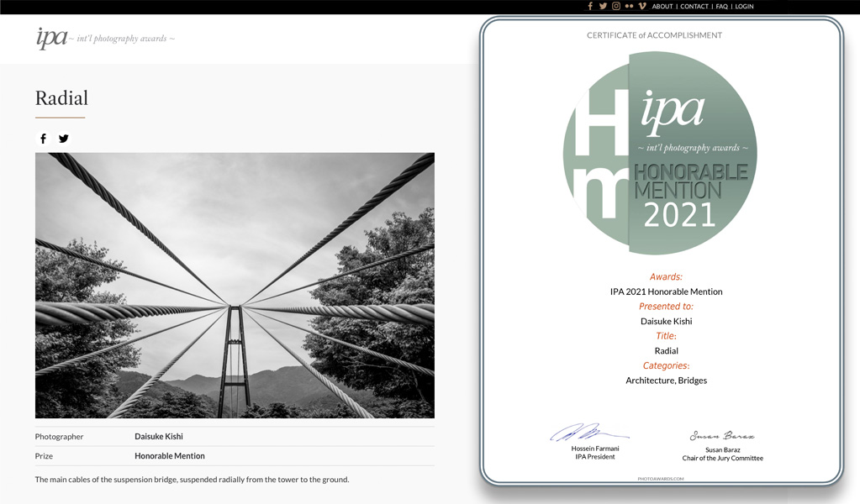
Task: Open the Instagram icon in top bar
Action: click(x=616, y=6)
